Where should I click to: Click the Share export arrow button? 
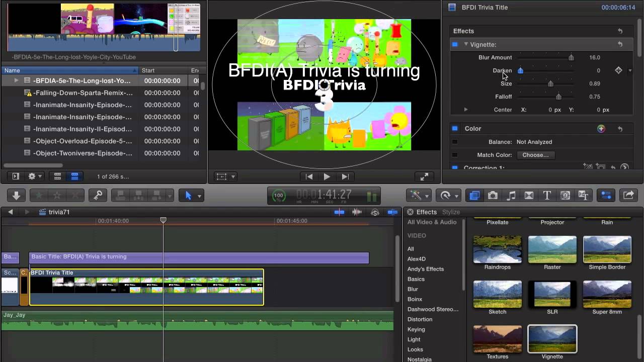tap(628, 196)
